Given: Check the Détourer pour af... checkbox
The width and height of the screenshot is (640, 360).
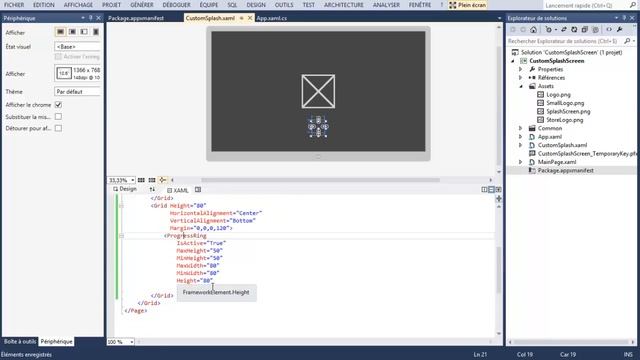Looking at the screenshot, I should pyautogui.click(x=58, y=128).
